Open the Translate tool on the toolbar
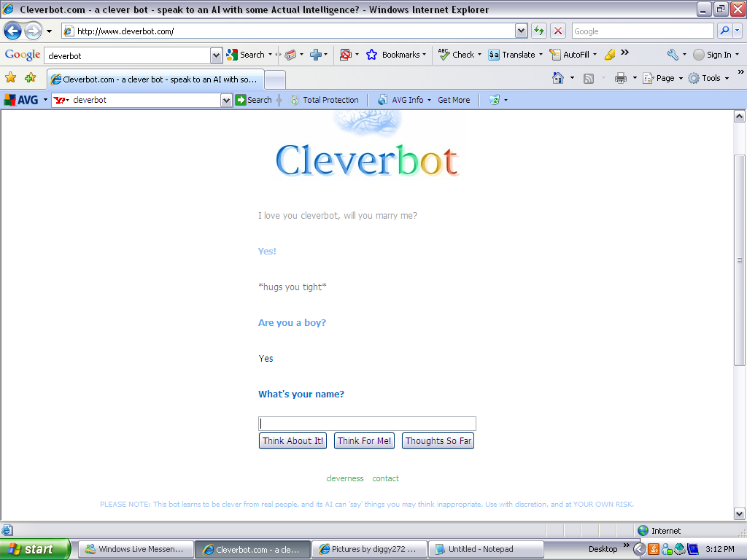 [x=515, y=55]
